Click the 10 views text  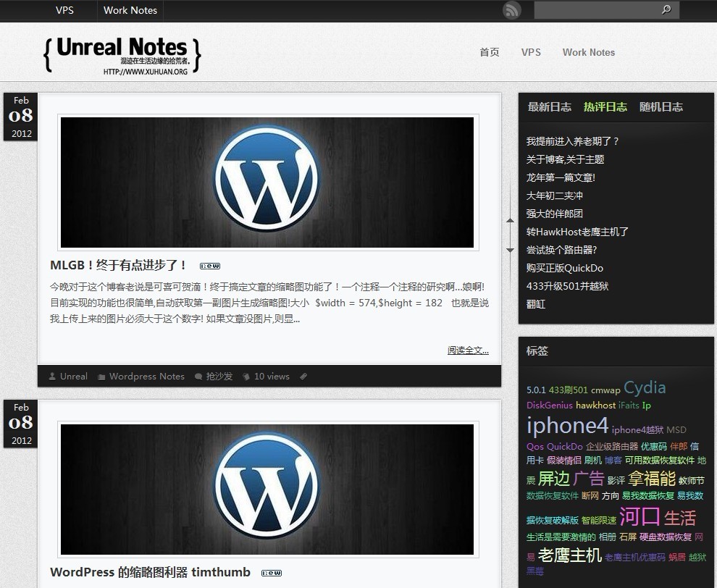coord(272,377)
